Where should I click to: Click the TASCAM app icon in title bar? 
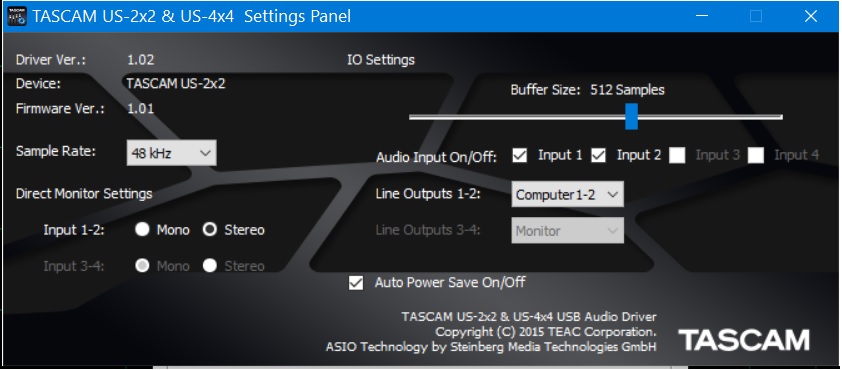(x=17, y=16)
